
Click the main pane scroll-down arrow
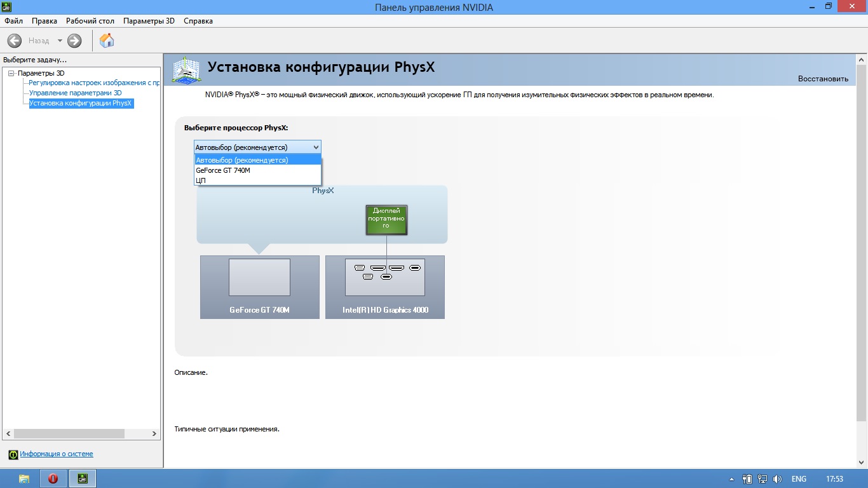coord(862,462)
